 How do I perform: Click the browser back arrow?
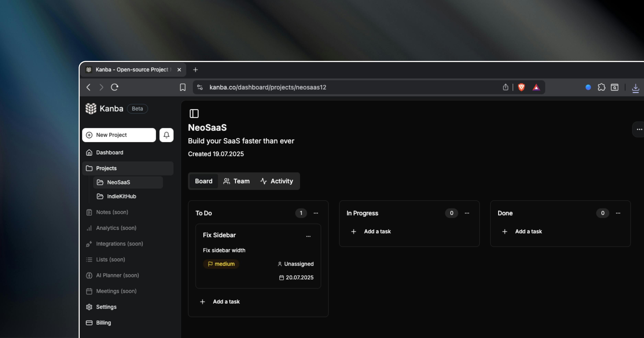coord(88,87)
